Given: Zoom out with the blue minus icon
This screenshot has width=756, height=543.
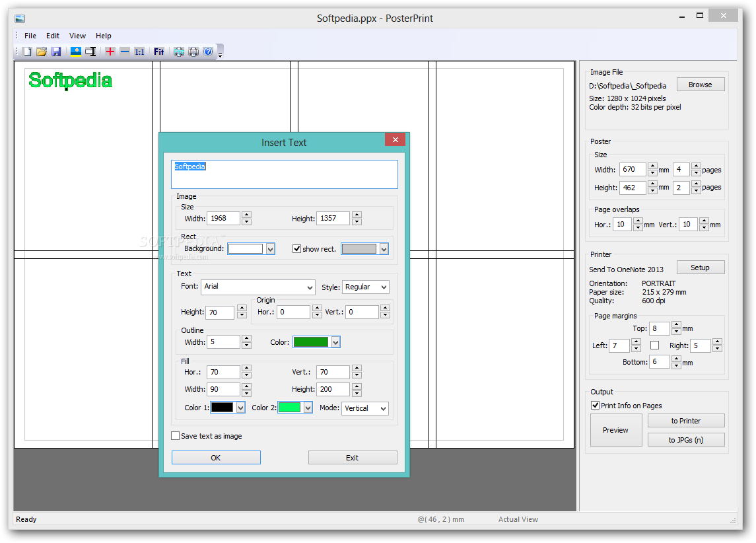Looking at the screenshot, I should pos(124,52).
